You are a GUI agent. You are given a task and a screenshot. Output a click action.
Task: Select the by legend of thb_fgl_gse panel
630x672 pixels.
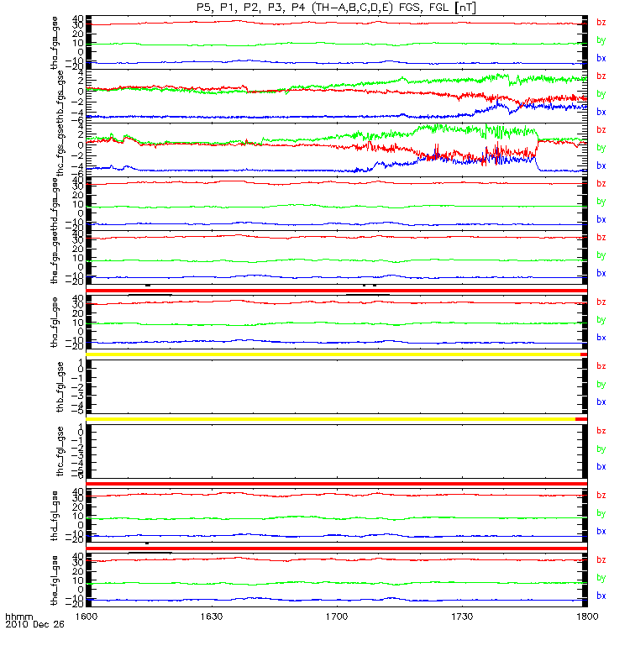tap(601, 385)
